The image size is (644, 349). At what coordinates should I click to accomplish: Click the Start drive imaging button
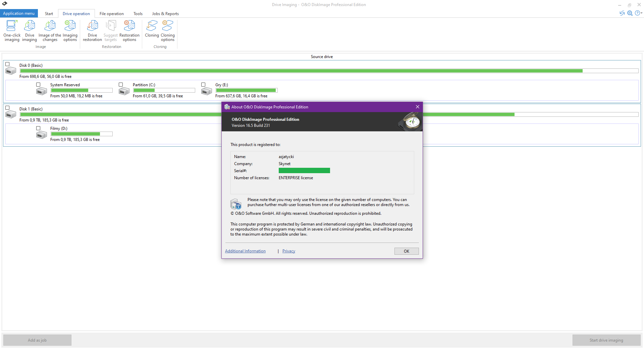pyautogui.click(x=606, y=340)
